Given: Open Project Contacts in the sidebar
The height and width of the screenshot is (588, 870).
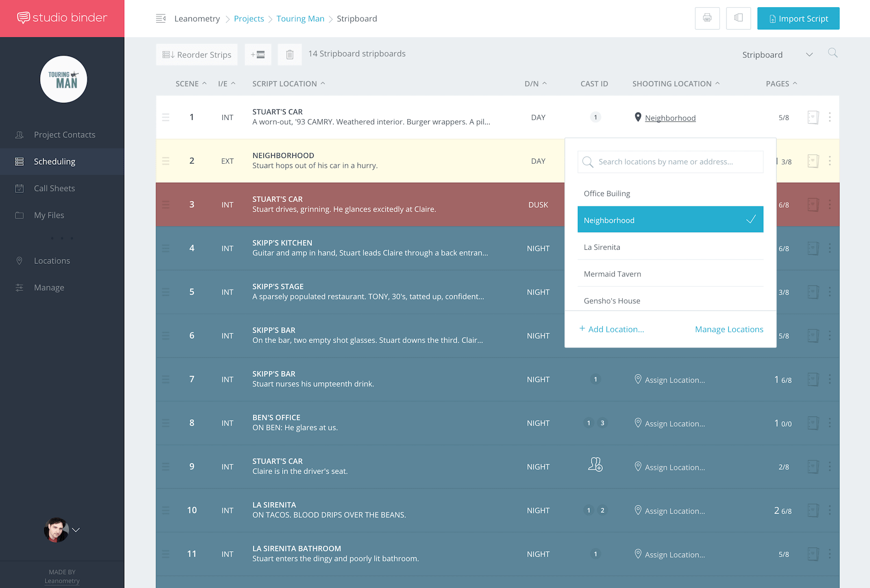Looking at the screenshot, I should pos(62,135).
